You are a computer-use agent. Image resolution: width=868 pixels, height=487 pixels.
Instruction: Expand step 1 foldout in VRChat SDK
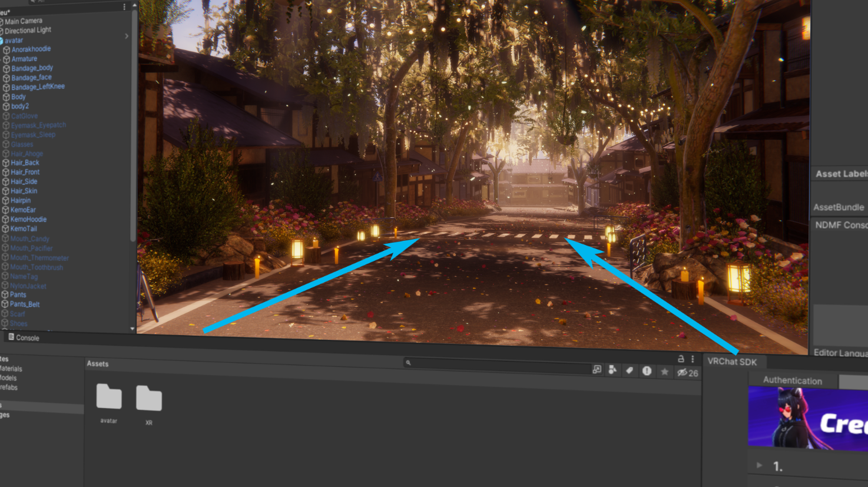pos(759,465)
